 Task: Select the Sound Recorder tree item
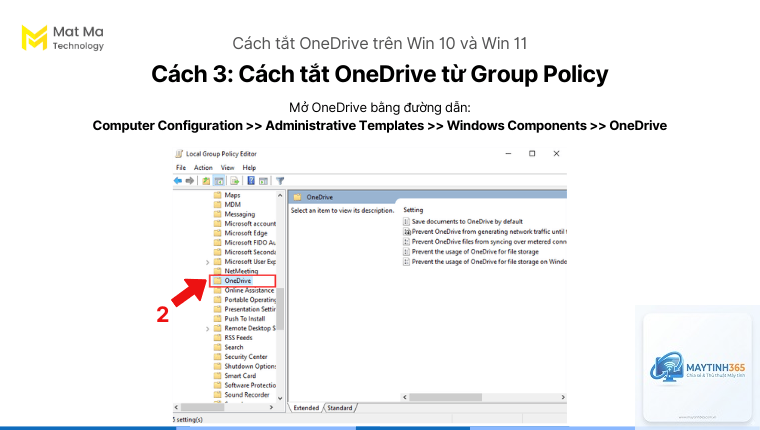[x=247, y=395]
